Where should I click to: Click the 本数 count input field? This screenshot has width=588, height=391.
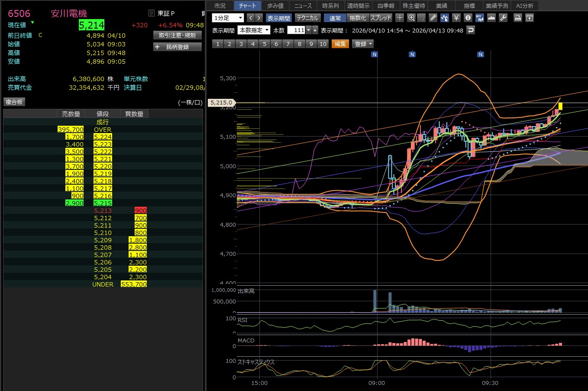pos(296,30)
